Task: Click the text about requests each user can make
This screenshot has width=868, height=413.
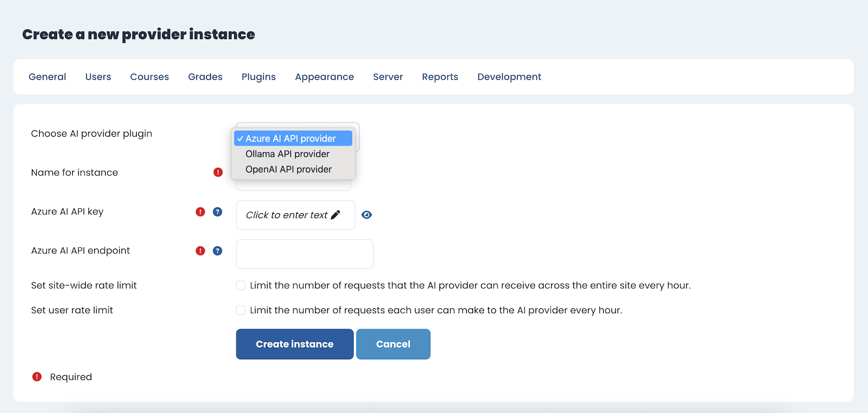Action: [x=436, y=310]
